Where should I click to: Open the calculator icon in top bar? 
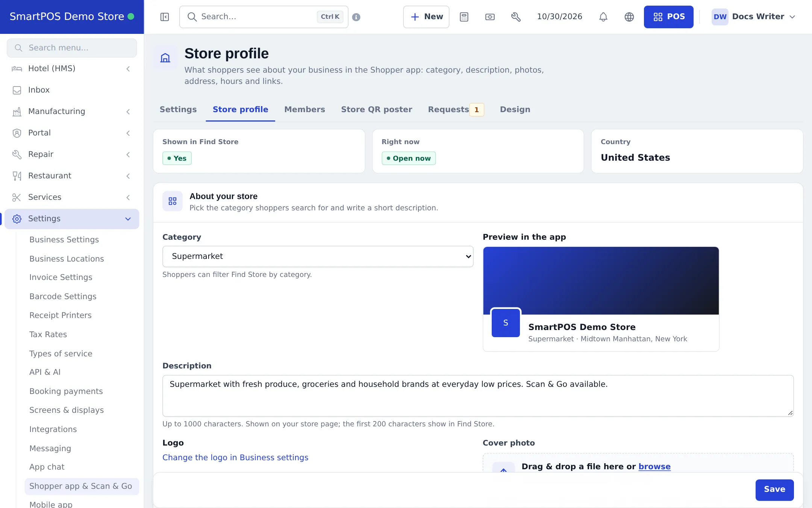click(464, 17)
